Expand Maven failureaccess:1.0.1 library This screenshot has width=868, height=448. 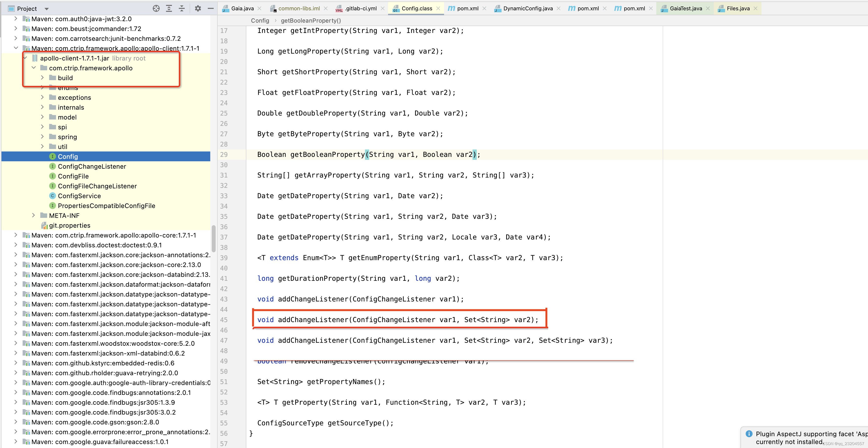pyautogui.click(x=16, y=442)
